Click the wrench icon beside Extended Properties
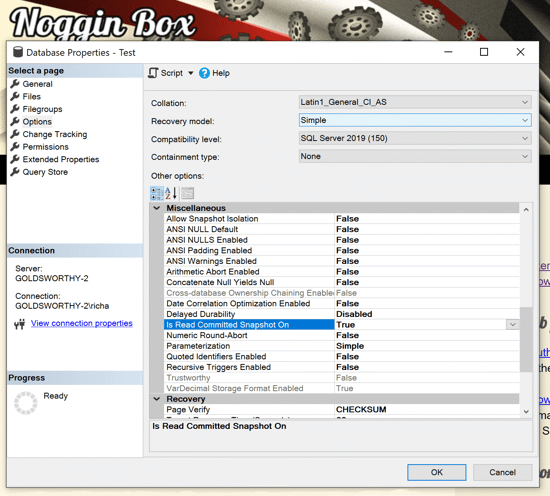Screen dimensions: 550x496 (x=15, y=159)
